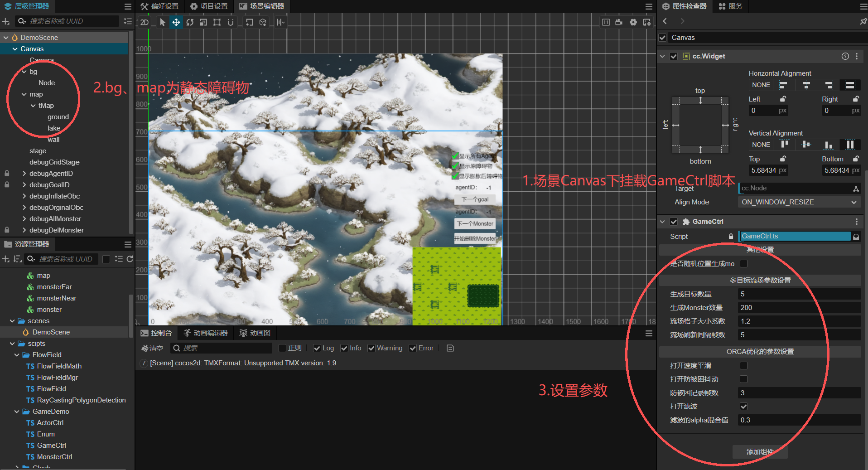Open scene camera settings icon
Viewport: 868px width, 470px height.
click(x=619, y=22)
